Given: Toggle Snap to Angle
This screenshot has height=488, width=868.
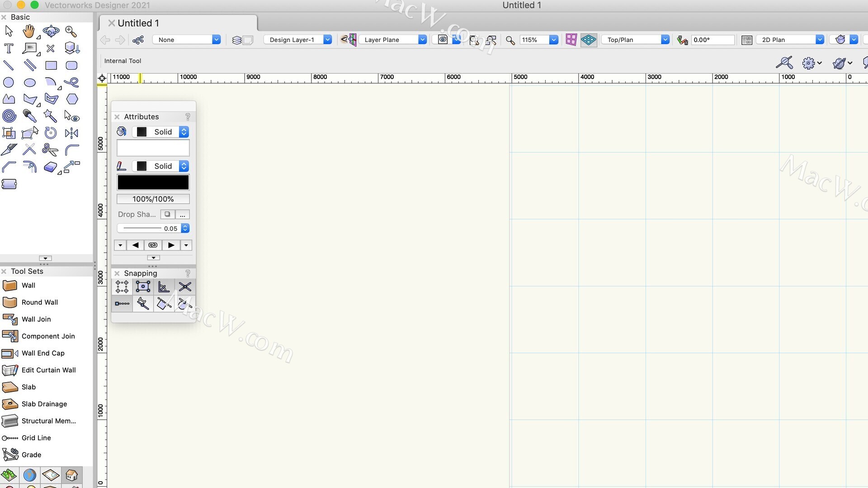Looking at the screenshot, I should click(164, 287).
